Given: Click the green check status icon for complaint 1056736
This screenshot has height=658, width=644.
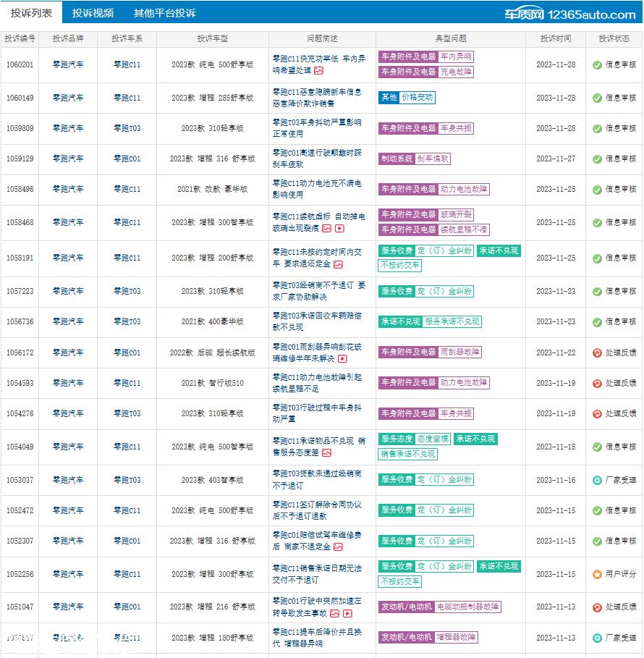Looking at the screenshot, I should point(597,322).
